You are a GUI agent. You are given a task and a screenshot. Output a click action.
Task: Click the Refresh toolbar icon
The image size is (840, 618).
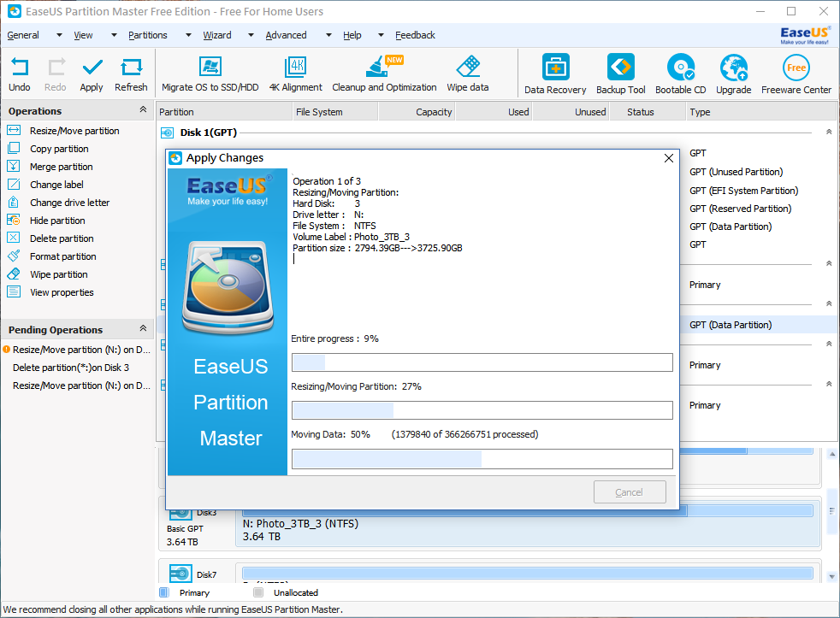click(x=131, y=68)
